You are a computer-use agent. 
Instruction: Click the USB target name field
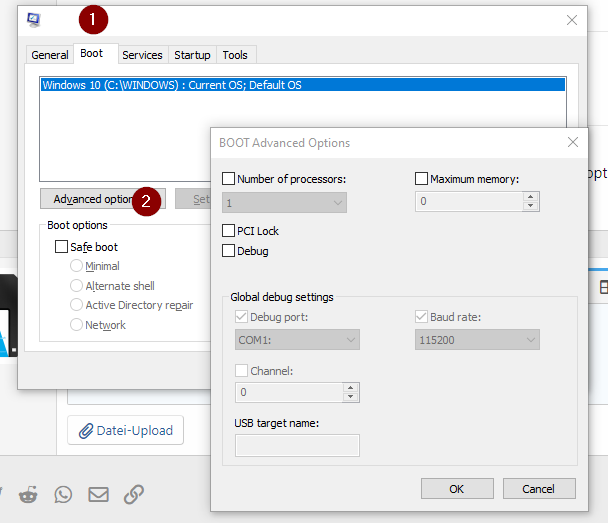[x=297, y=445]
